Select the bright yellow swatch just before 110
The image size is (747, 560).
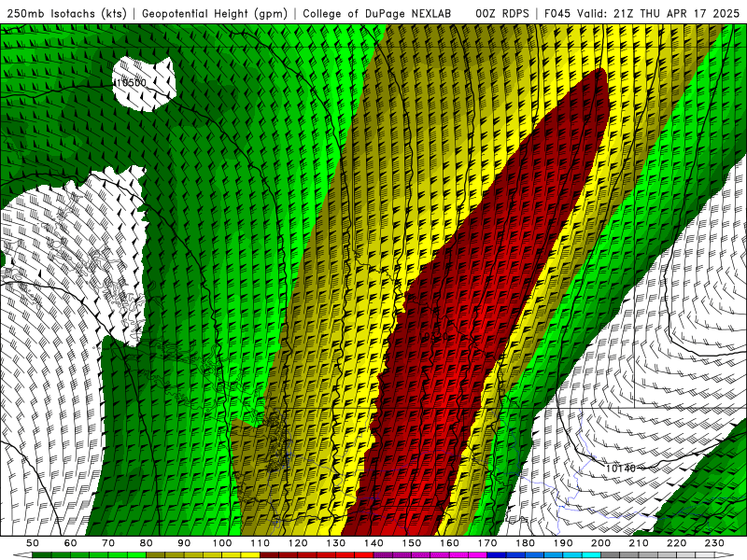[250, 554]
